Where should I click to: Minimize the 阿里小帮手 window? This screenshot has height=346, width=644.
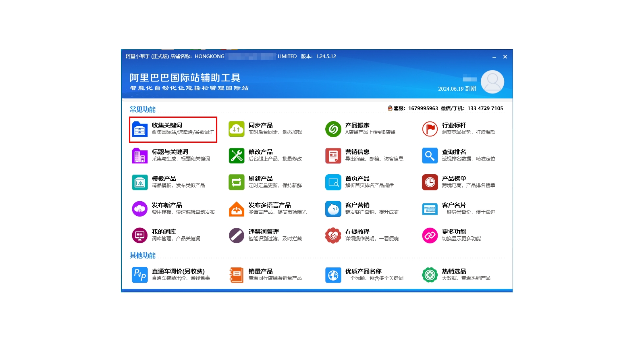click(x=494, y=57)
